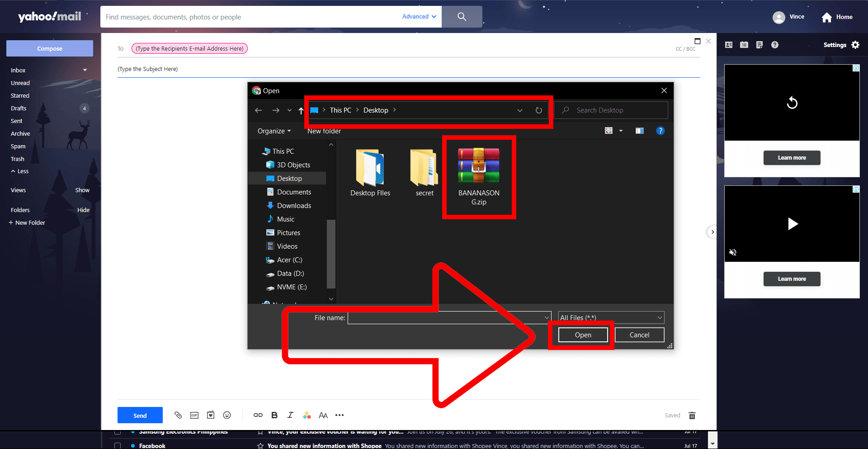The image size is (868, 449).
Task: Open the Drafts folder
Action: click(x=19, y=109)
